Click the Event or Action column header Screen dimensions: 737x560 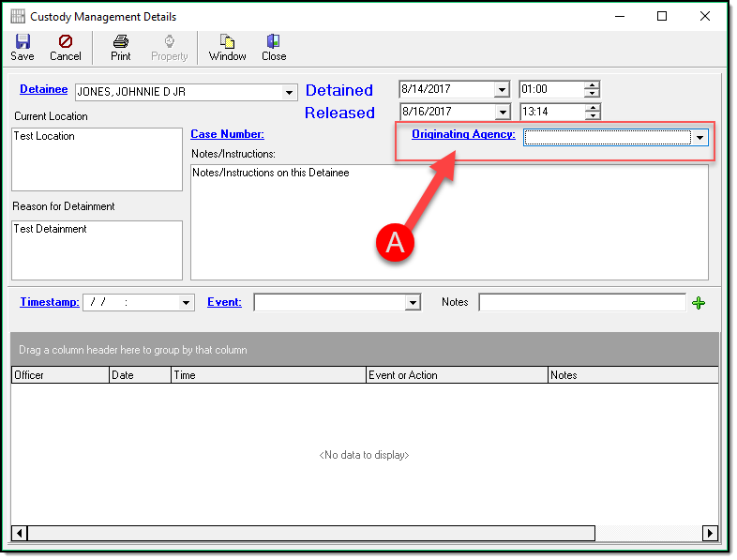click(457, 375)
